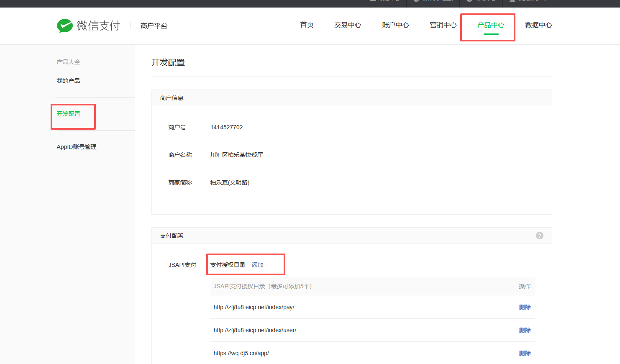Click 添加 next to 支付授权目录
Image resolution: width=620 pixels, height=364 pixels.
point(257,265)
